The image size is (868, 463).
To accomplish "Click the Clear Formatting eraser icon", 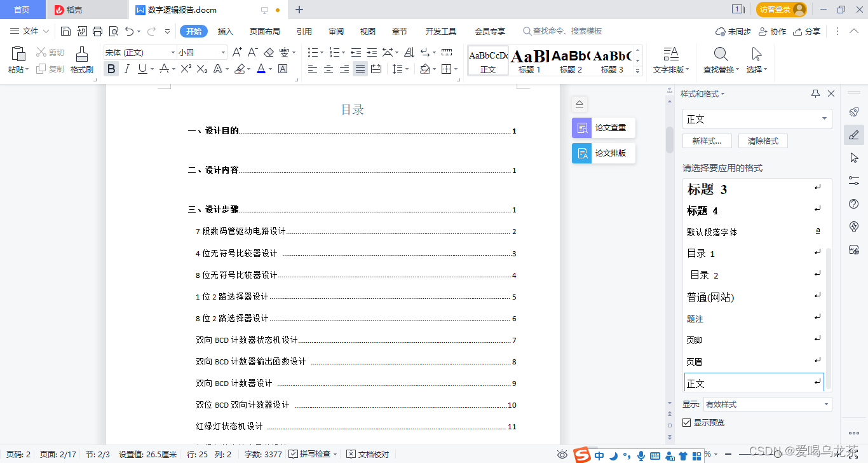I will [269, 52].
